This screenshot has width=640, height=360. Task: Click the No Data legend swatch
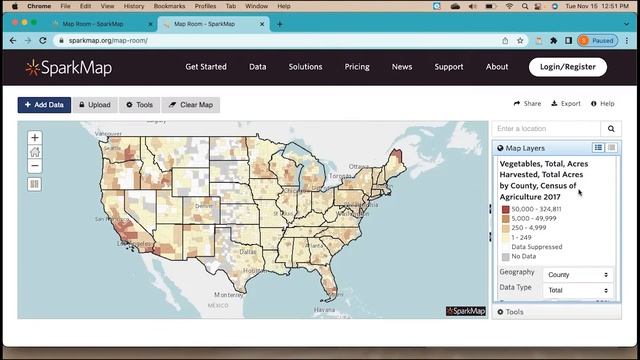tap(506, 257)
